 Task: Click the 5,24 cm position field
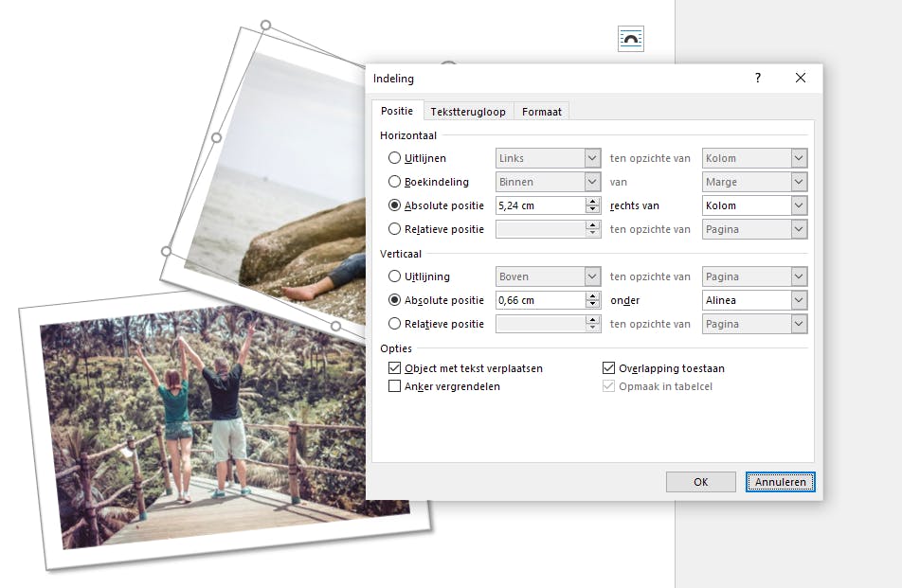pos(540,205)
